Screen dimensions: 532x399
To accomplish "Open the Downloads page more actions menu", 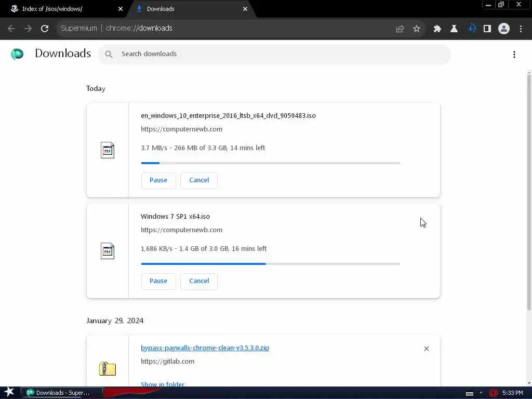I will point(514,54).
